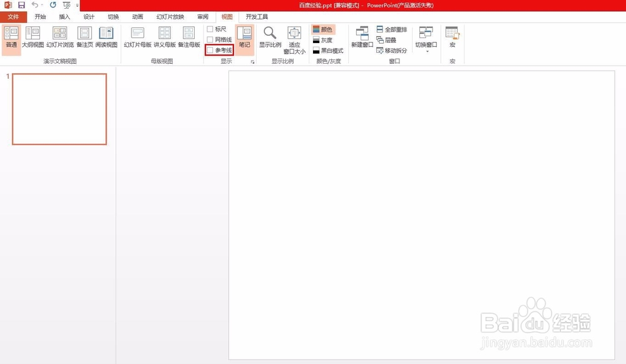This screenshot has height=364, width=626.
Task: Select Color (颜色) mode
Action: pos(323,29)
